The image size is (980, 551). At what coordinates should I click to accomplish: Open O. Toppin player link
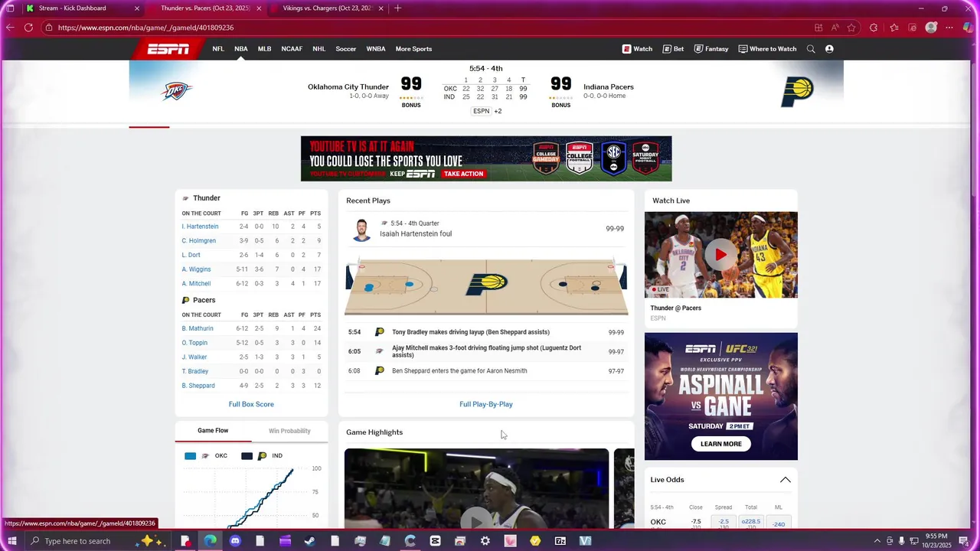coord(194,343)
